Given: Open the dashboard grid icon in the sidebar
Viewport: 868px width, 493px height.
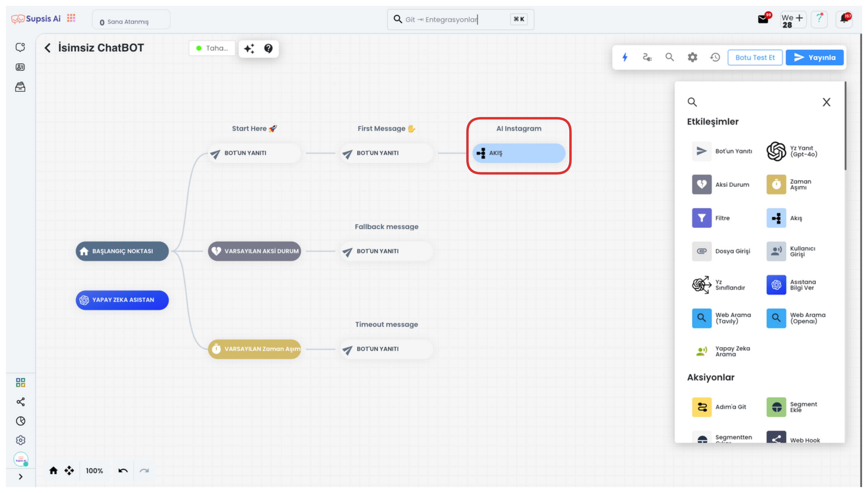Looking at the screenshot, I should pyautogui.click(x=20, y=383).
